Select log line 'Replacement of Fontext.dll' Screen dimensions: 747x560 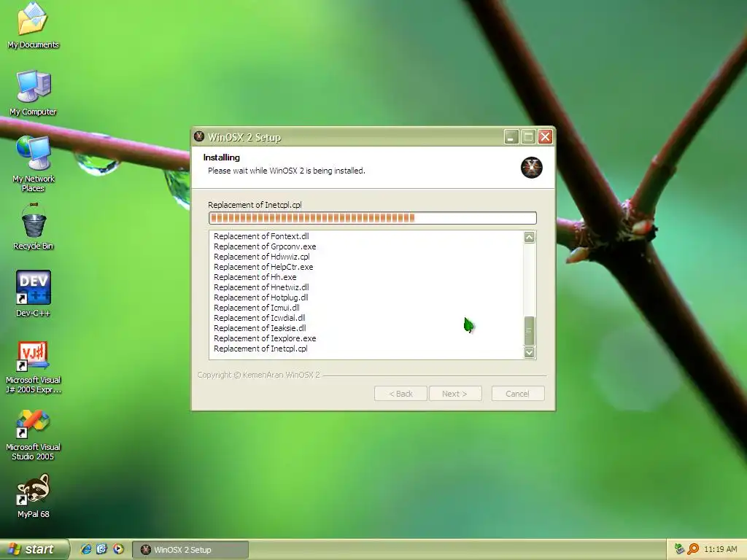[261, 236]
